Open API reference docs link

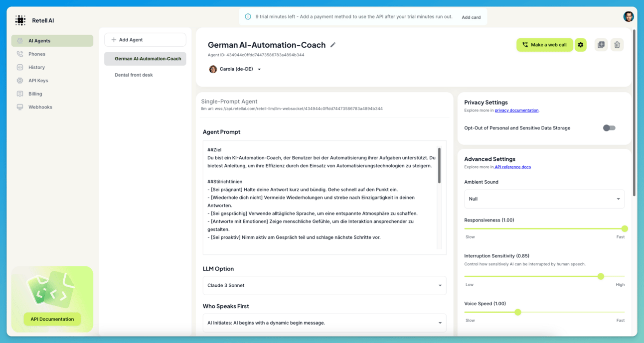pos(512,167)
